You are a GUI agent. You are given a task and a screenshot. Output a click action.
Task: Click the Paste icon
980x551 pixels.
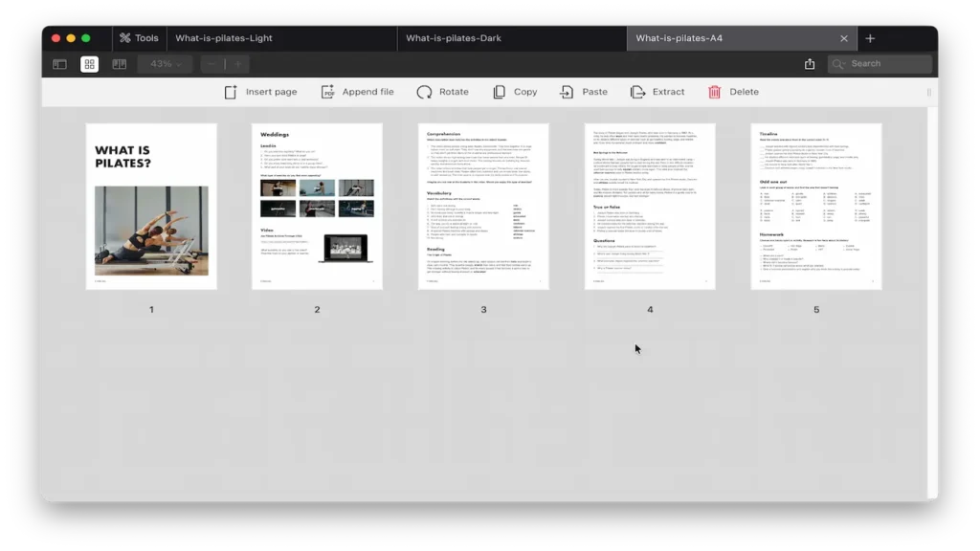[567, 92]
